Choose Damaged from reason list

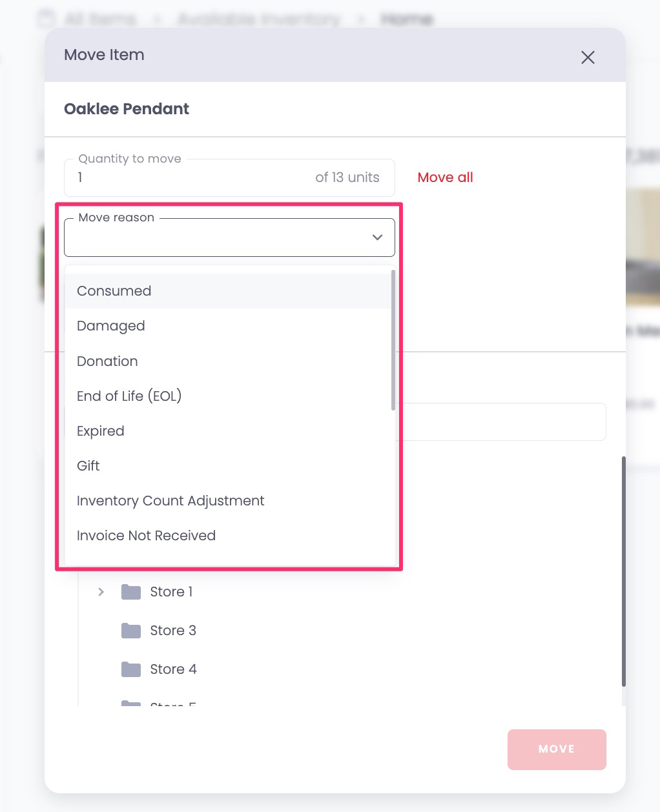pos(229,326)
